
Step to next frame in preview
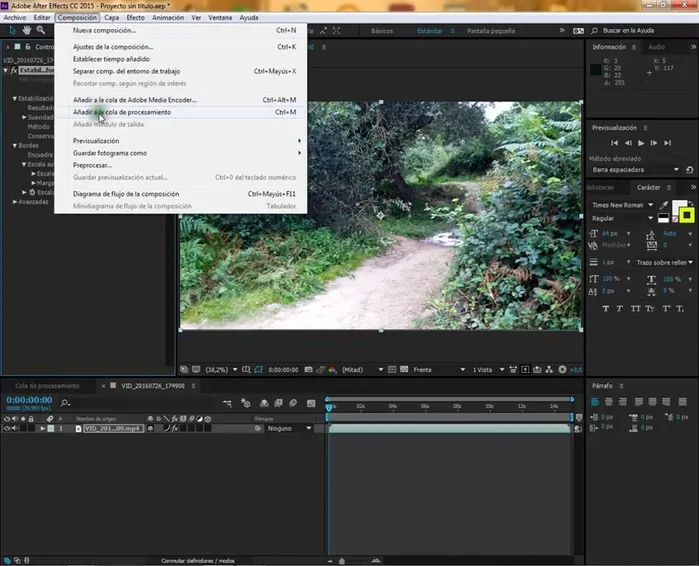click(x=654, y=143)
